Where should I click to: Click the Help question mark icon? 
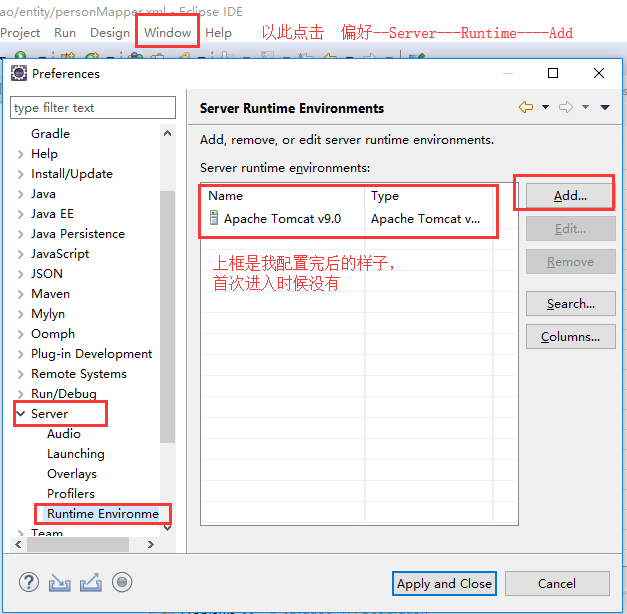pos(29,582)
